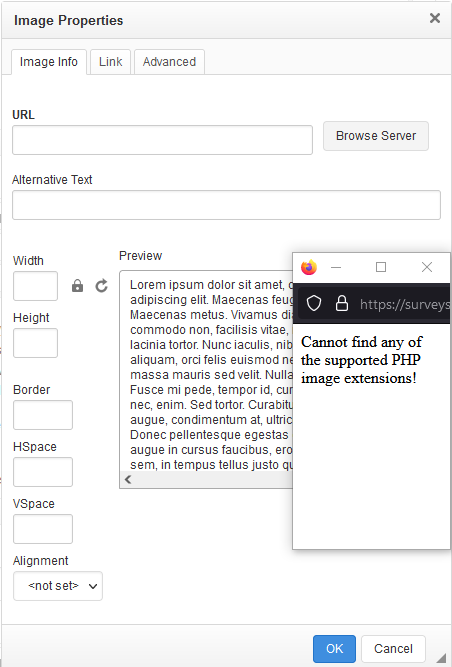This screenshot has width=452, height=667.
Task: Close the Image Properties dialog with the X
Action: (x=435, y=18)
